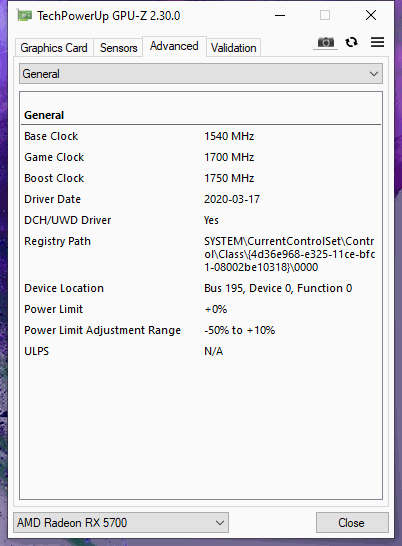Switch to the Graphics Card tab
The width and height of the screenshot is (402, 546).
pos(54,48)
